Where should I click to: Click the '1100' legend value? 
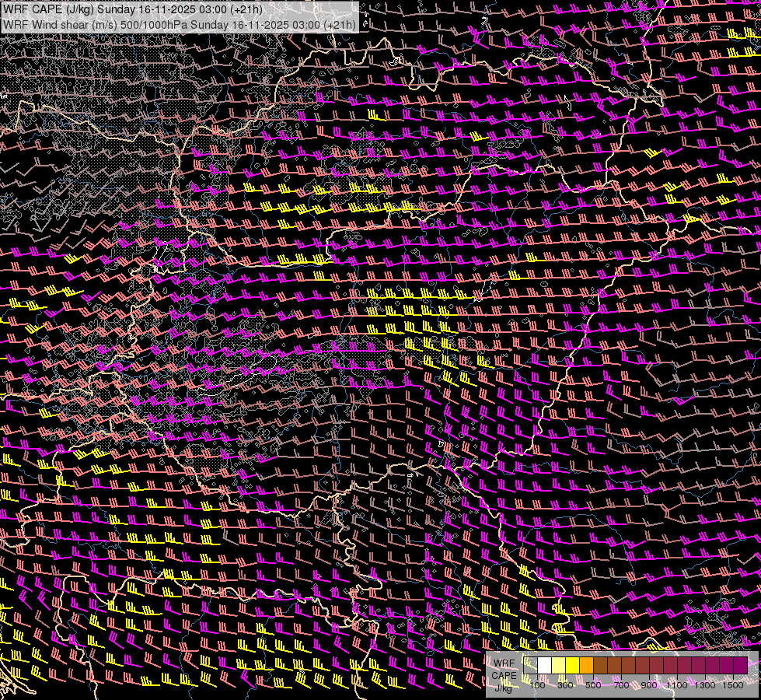click(x=676, y=685)
